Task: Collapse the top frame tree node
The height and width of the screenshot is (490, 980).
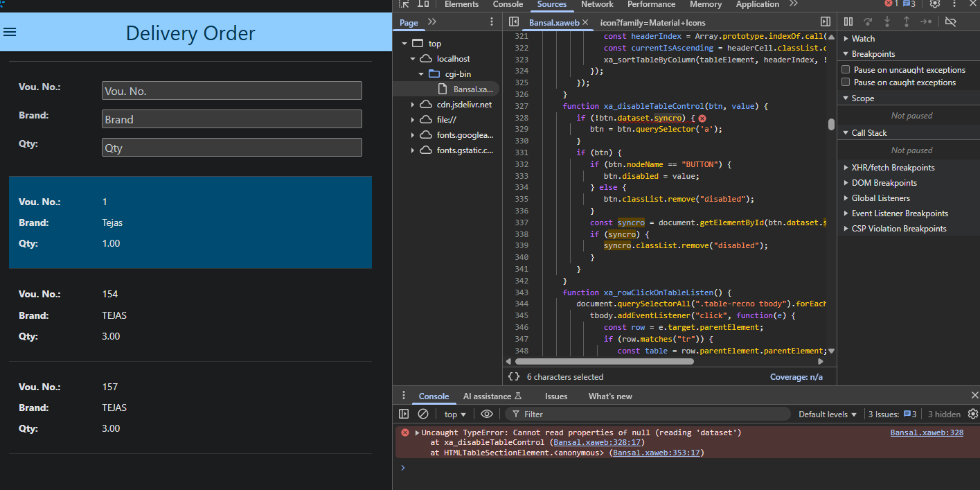Action: pos(404,43)
